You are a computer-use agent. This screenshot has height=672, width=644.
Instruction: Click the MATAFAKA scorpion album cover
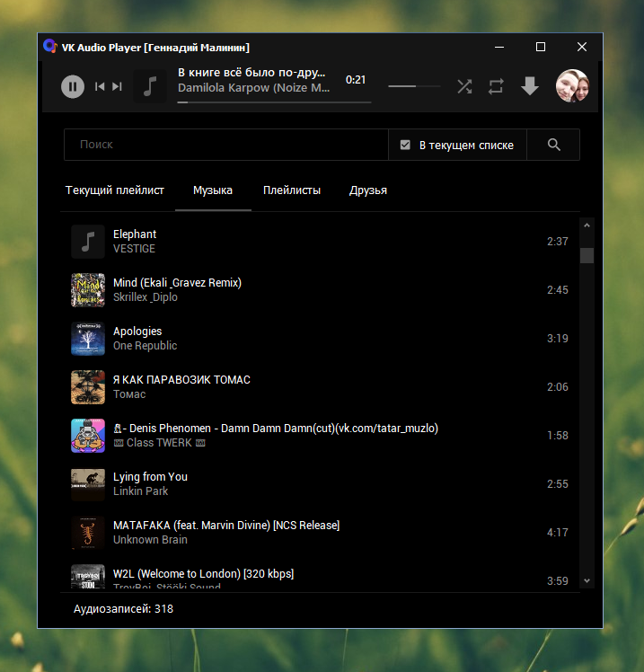coord(88,532)
